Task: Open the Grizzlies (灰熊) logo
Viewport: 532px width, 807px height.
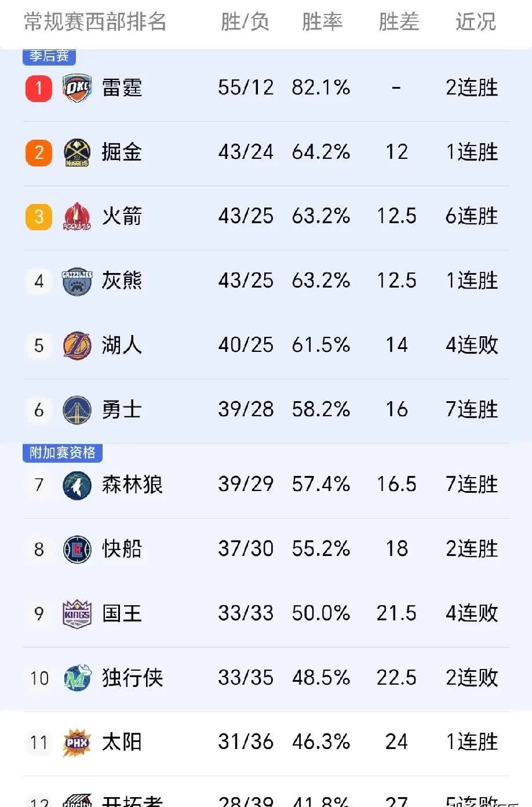Action: [x=76, y=281]
